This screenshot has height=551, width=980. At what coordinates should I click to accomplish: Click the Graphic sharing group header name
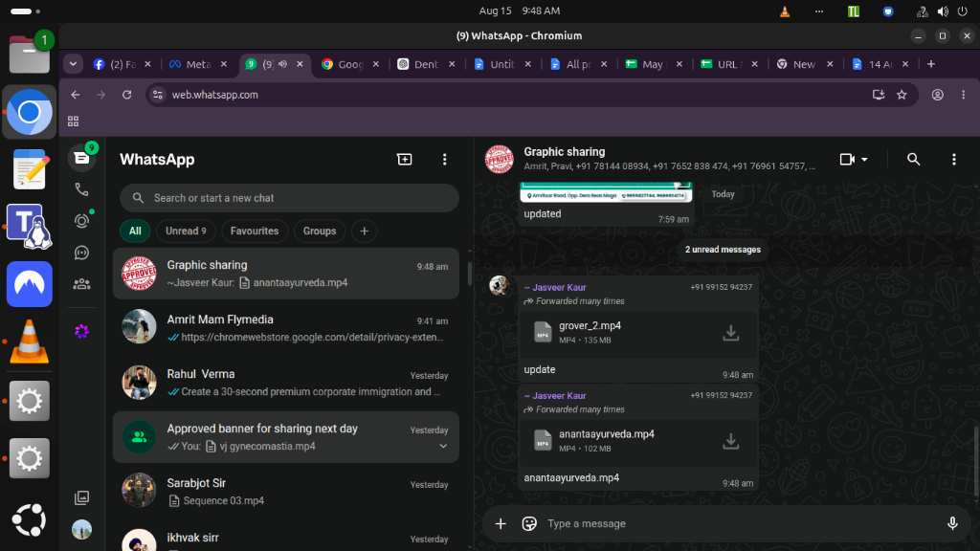(x=565, y=152)
